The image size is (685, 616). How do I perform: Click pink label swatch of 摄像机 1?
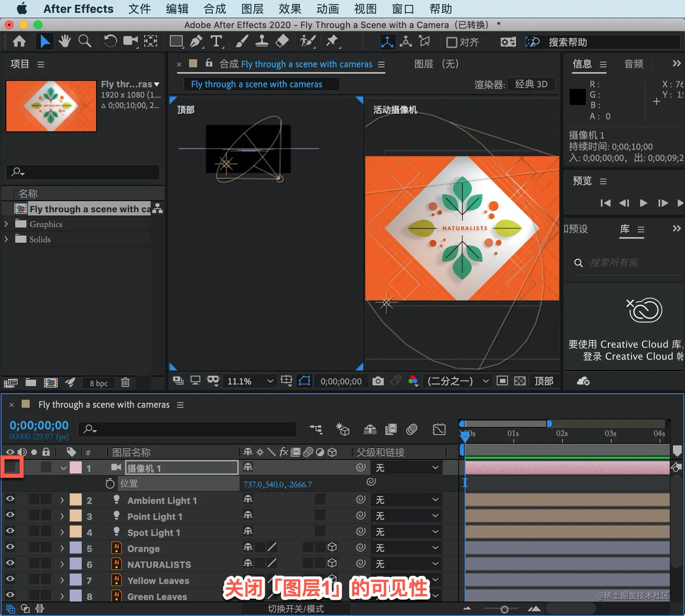[76, 467]
